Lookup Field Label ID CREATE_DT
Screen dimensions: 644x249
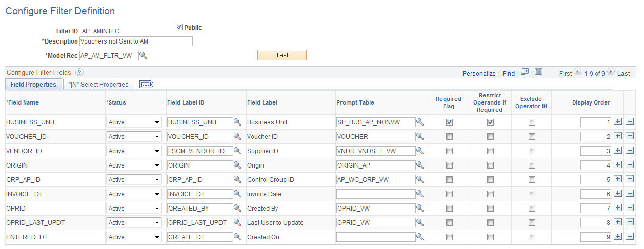[237, 237]
